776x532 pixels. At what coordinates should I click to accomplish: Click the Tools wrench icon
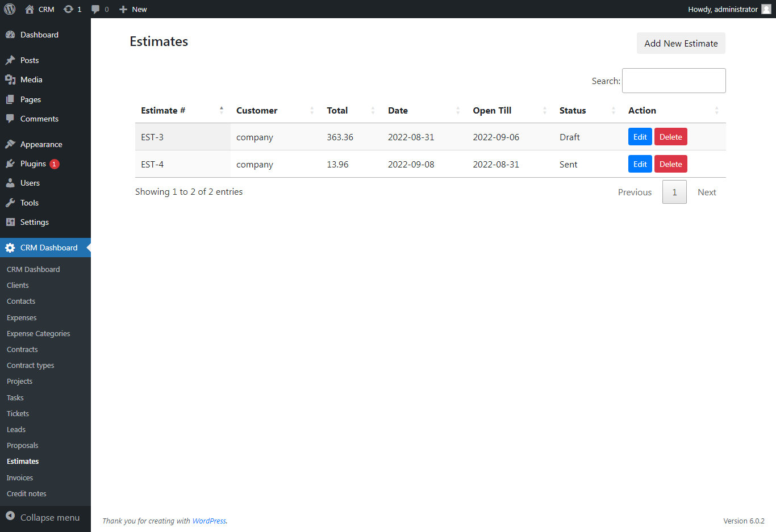(11, 203)
